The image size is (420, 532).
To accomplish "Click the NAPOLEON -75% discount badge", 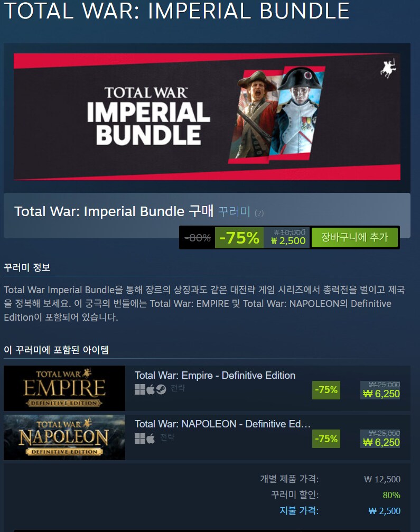I will click(x=326, y=438).
